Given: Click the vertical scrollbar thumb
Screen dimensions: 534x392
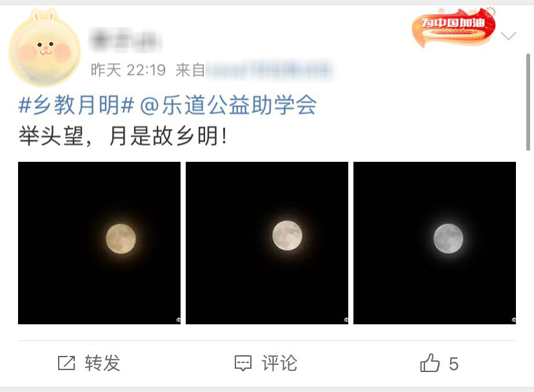Looking at the screenshot, I should point(528,102).
